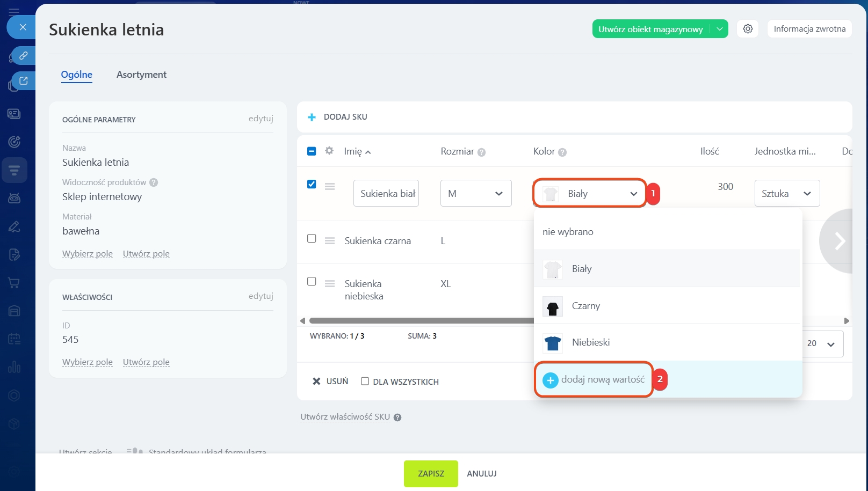Select Czarny from the color list
The width and height of the screenshot is (868, 491).
pyautogui.click(x=585, y=306)
